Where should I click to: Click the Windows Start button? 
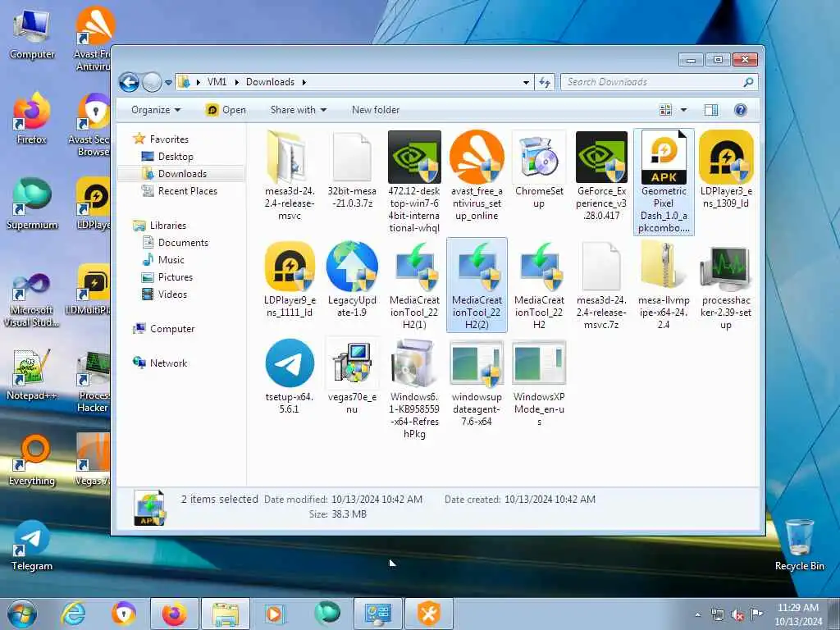[x=21, y=614]
